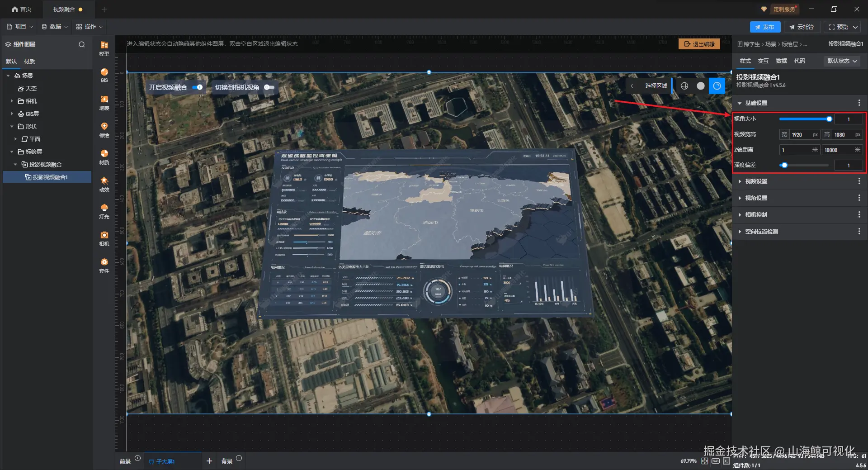
Task: Click the solid circle region icon
Action: pyautogui.click(x=701, y=86)
